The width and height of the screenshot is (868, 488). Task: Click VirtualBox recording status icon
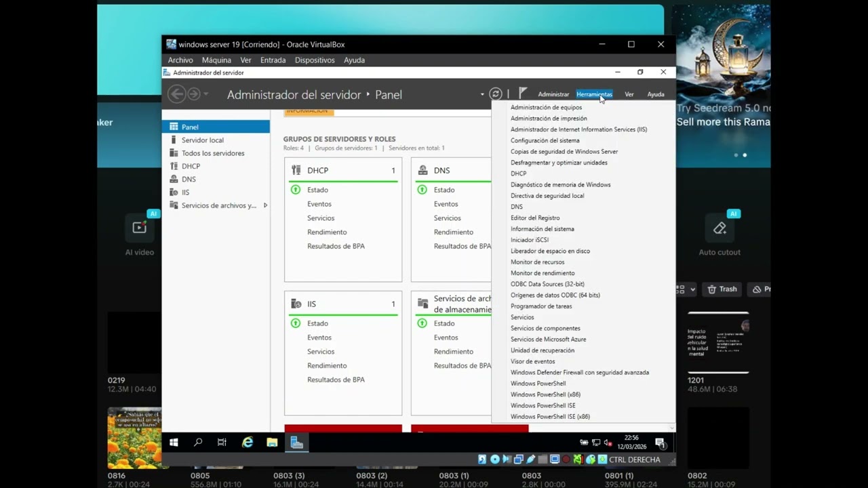tap(566, 460)
